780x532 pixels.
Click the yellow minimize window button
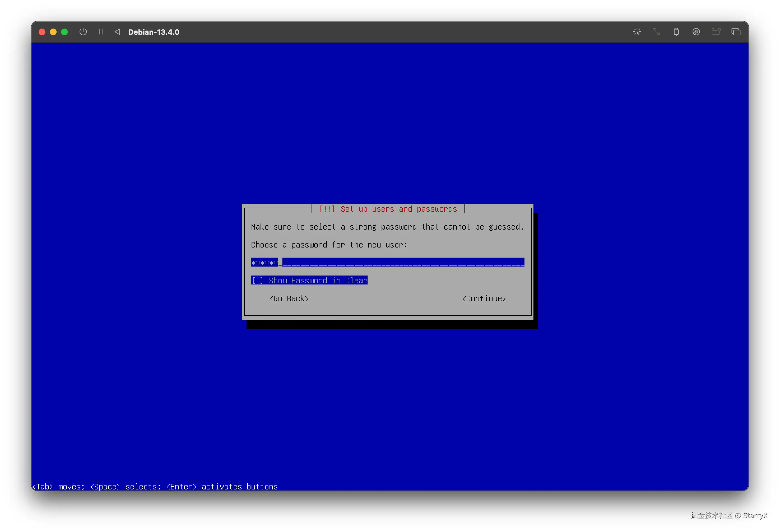53,32
